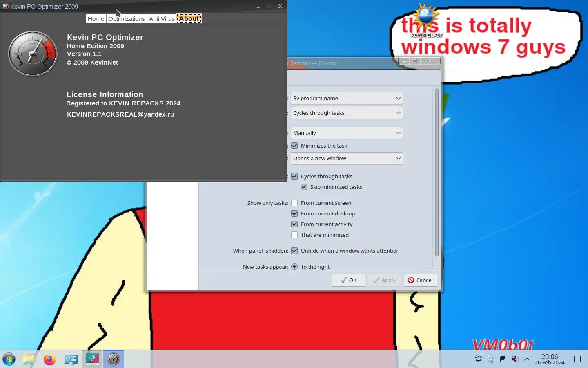Launch Firefox from the taskbar
588x368 pixels.
pyautogui.click(x=50, y=359)
